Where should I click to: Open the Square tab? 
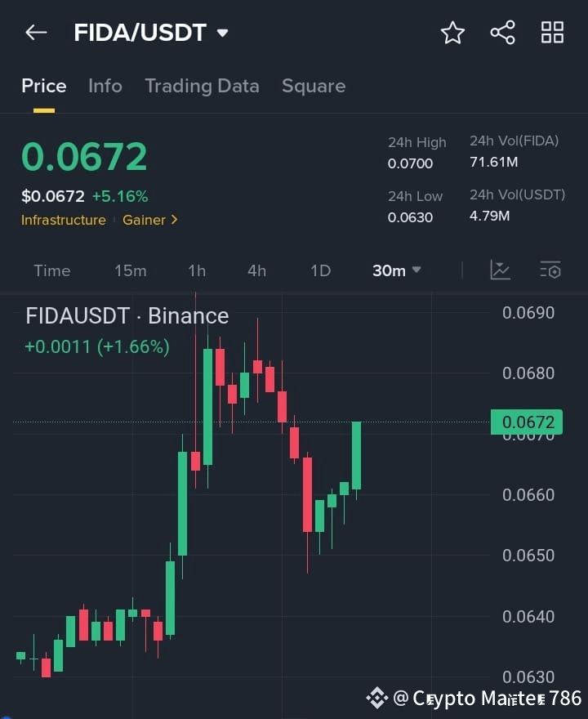click(x=314, y=86)
